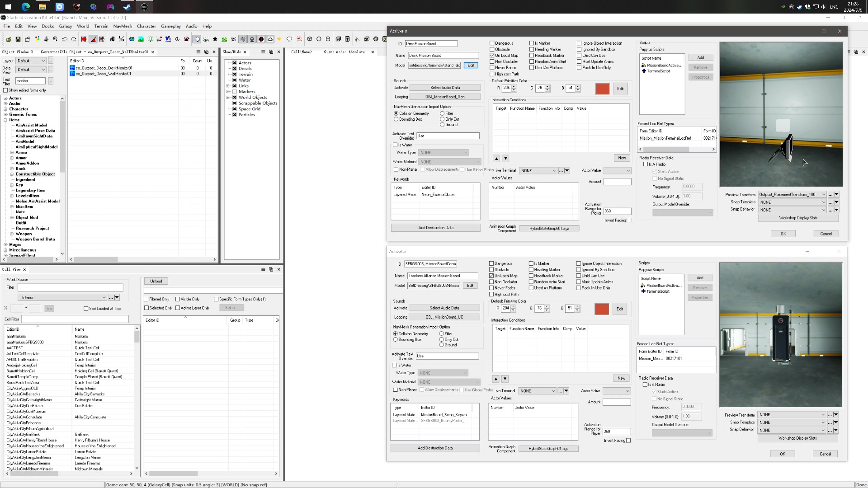Click the cloud toolbar icon
Viewport: 868px width, 488px height.
270,39
